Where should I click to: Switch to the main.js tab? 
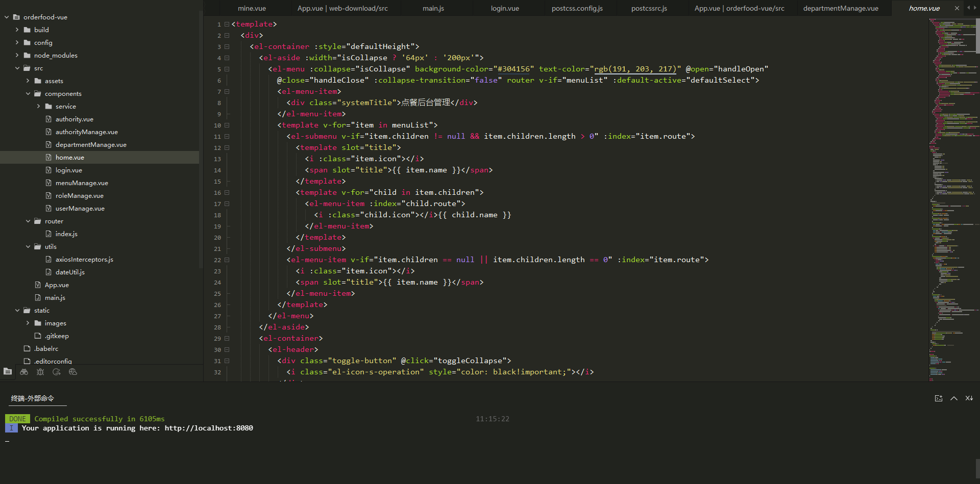click(433, 8)
